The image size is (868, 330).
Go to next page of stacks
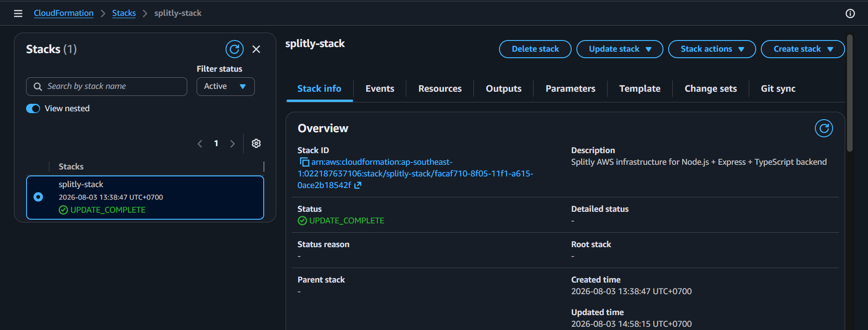click(x=232, y=144)
